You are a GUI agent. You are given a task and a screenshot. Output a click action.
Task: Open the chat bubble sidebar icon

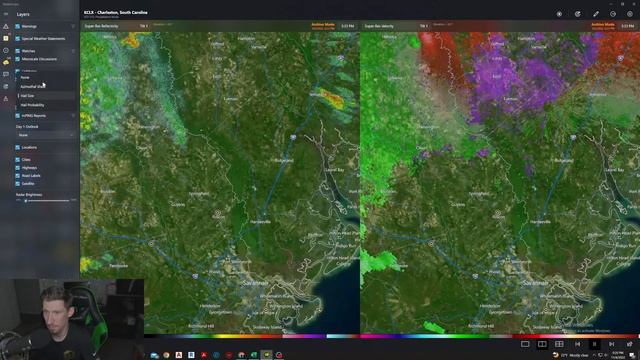(x=6, y=74)
